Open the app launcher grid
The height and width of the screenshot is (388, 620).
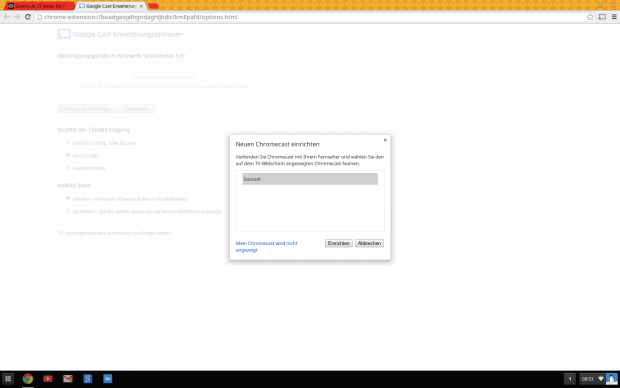(8, 379)
